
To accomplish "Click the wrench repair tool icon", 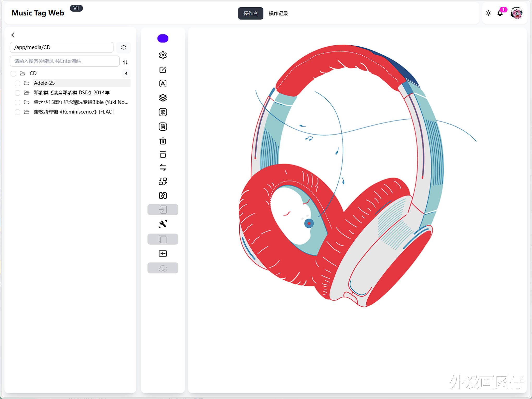I will (163, 224).
